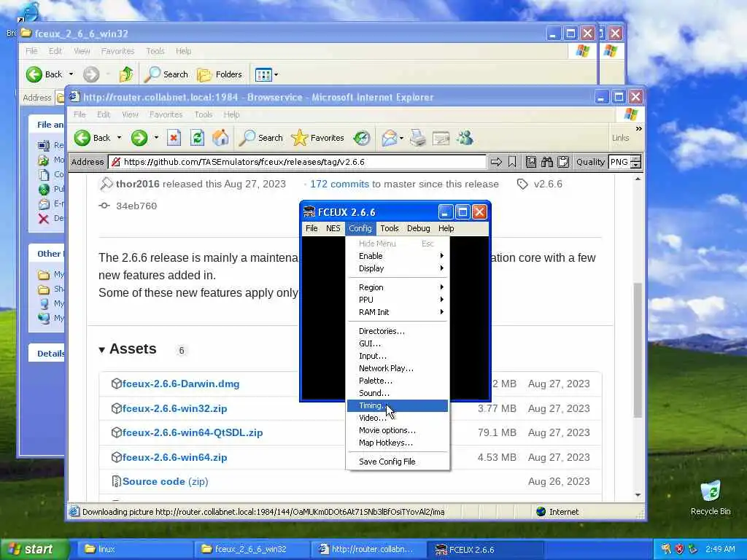This screenshot has width=747, height=560.
Task: Open FCEUX File menu
Action: (311, 228)
